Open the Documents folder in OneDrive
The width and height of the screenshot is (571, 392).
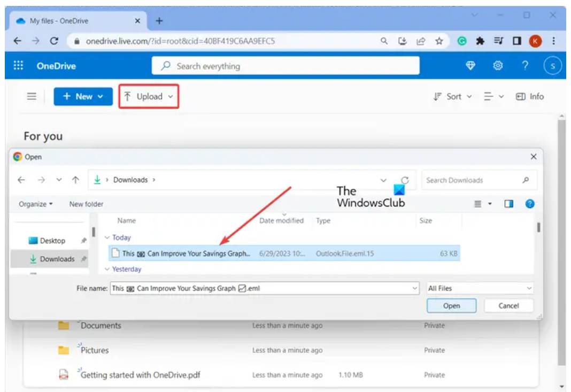tap(101, 325)
